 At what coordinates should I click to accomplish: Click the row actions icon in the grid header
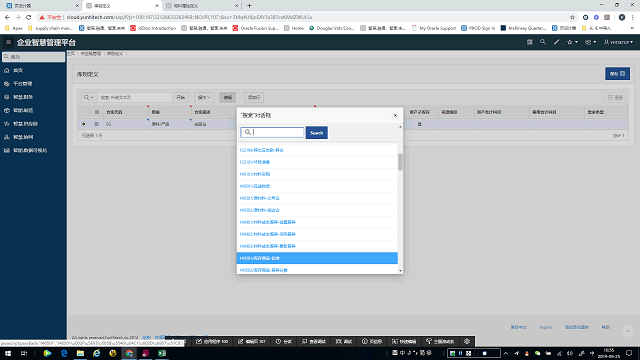tap(97, 112)
